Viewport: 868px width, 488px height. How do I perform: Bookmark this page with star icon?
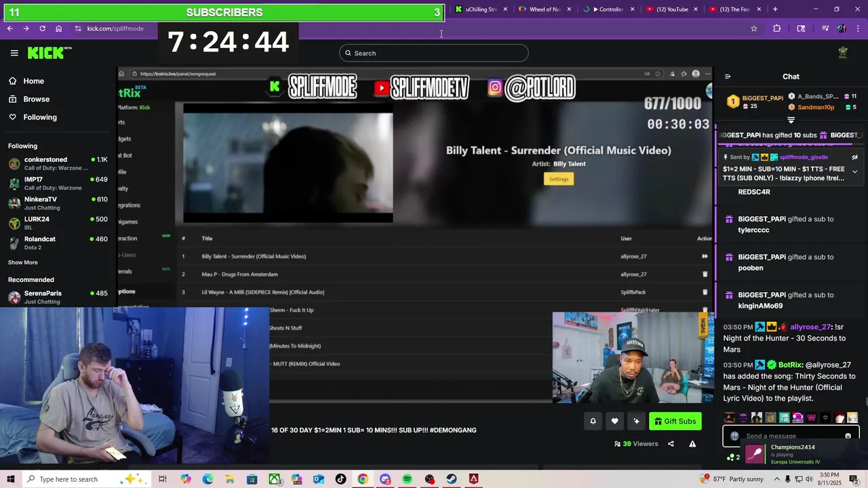point(753,28)
